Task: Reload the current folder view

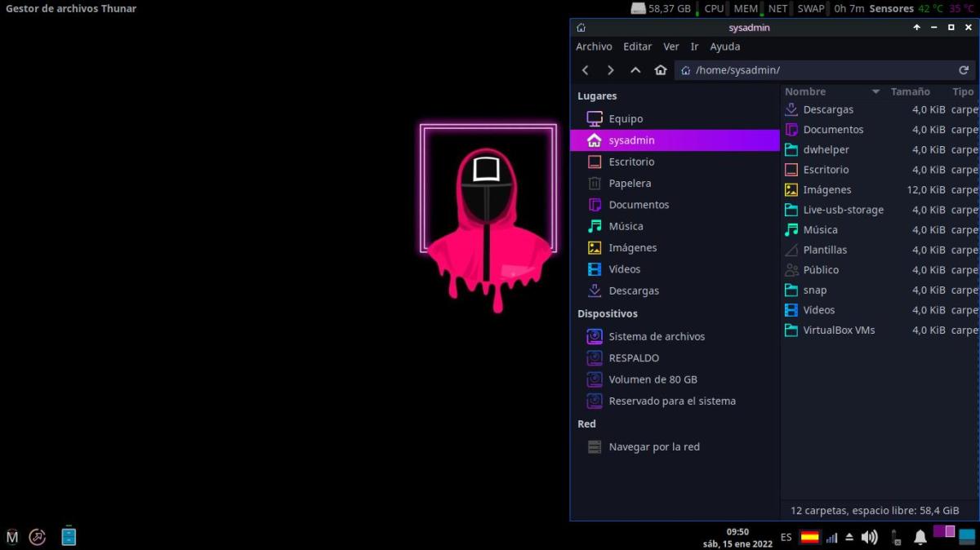Action: (x=964, y=70)
